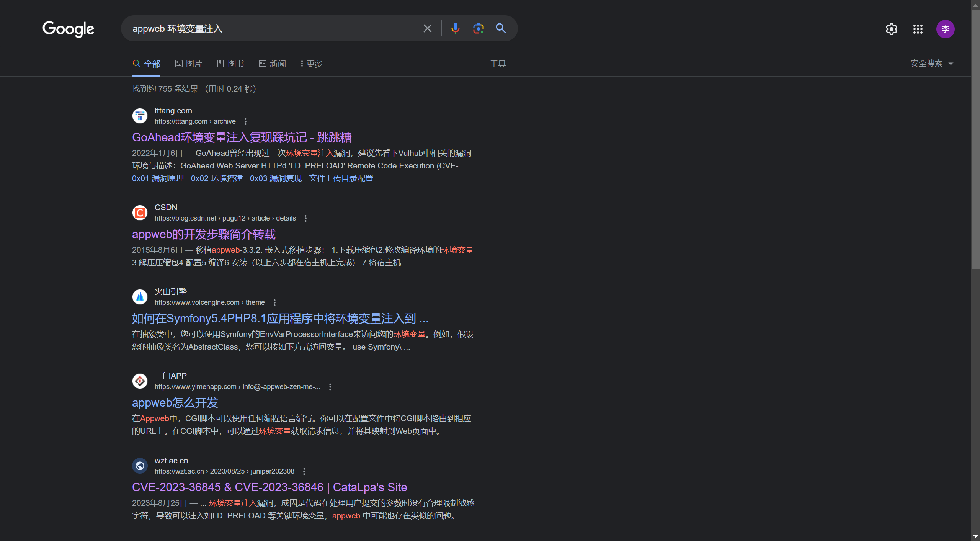Image resolution: width=980 pixels, height=541 pixels.
Task: Click the tttang.com site name
Action: (x=173, y=111)
